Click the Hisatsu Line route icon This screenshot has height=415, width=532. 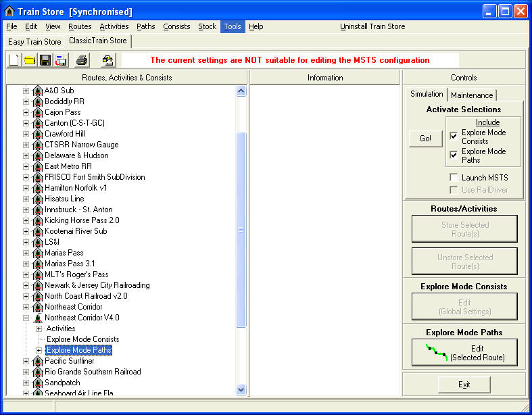[x=38, y=199]
